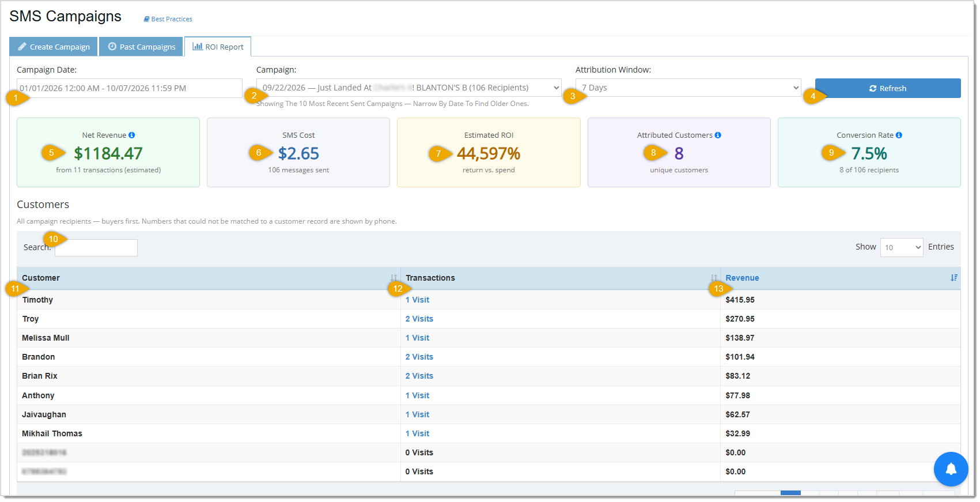Image resolution: width=980 pixels, height=502 pixels.
Task: Sort by the Customer column sort icon
Action: tap(394, 278)
